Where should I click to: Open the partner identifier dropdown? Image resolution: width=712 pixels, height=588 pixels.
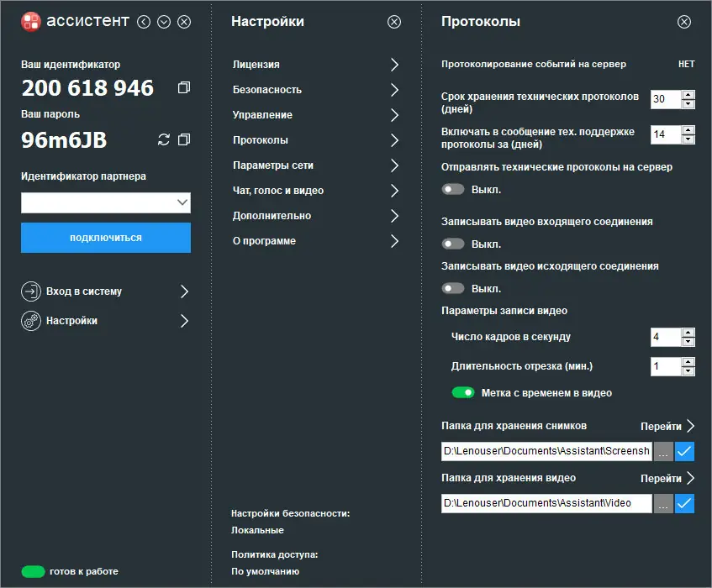[x=182, y=202]
